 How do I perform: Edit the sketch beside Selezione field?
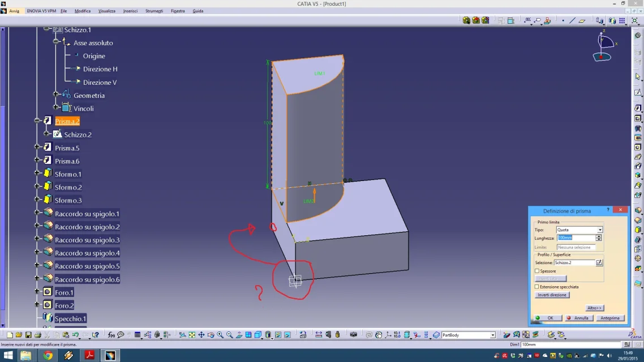(599, 262)
